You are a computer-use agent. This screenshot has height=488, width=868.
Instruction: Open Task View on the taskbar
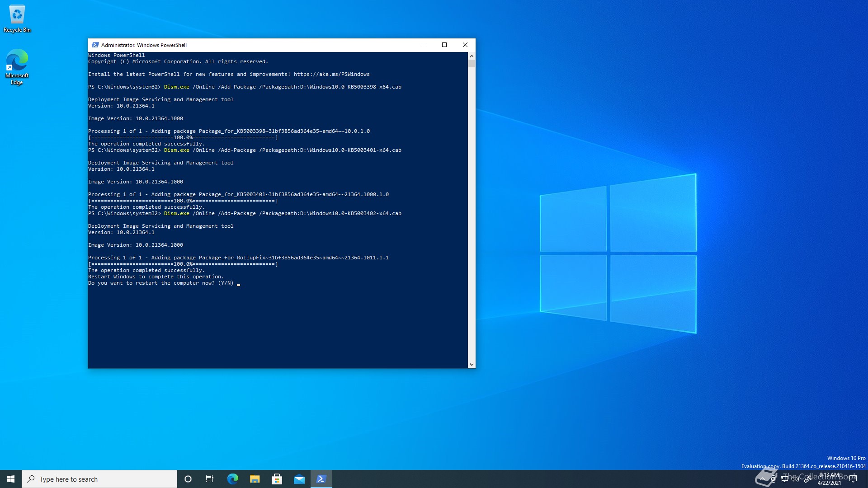210,479
